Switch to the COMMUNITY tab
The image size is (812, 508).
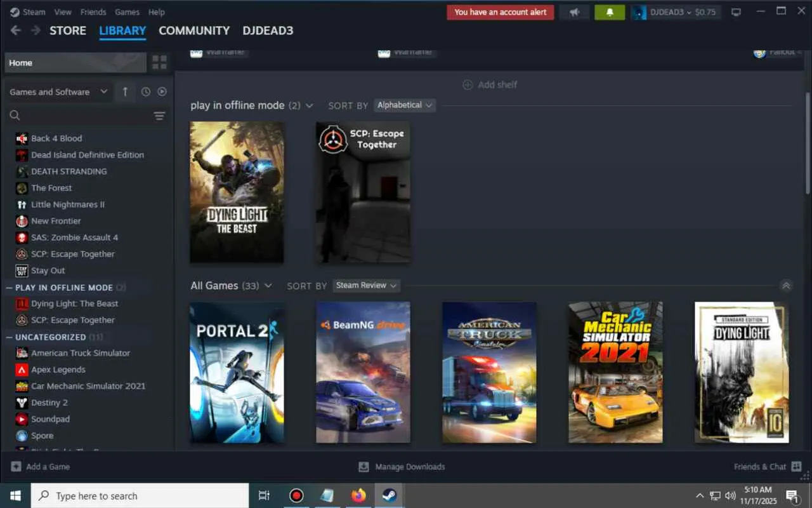click(x=194, y=30)
